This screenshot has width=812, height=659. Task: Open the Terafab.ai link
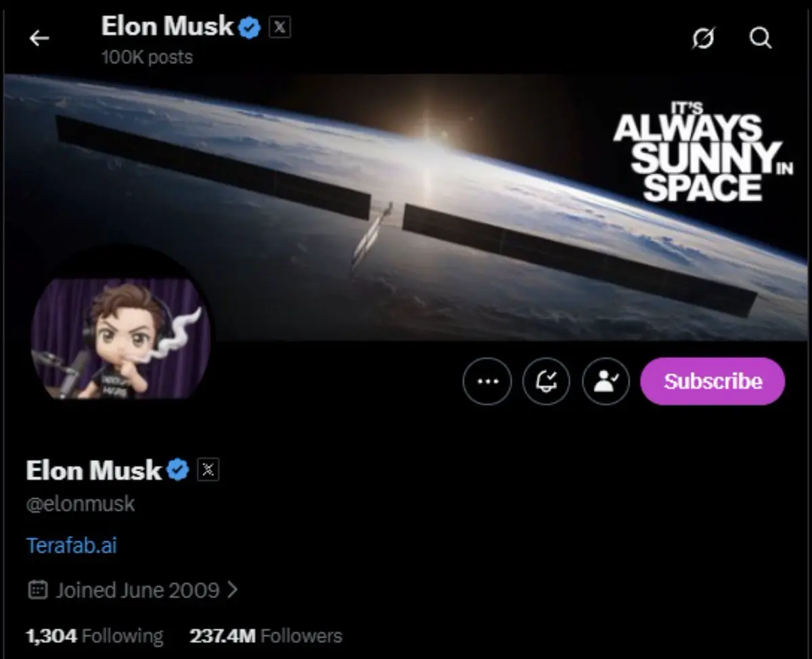pos(72,545)
